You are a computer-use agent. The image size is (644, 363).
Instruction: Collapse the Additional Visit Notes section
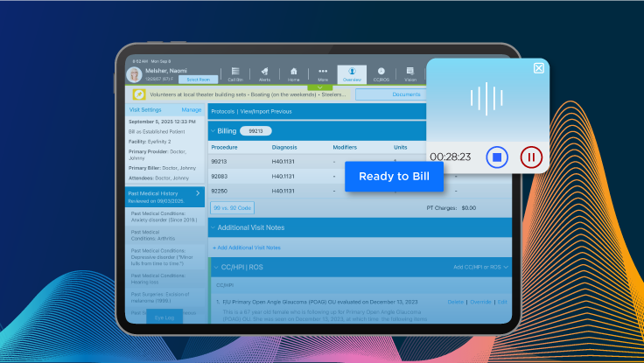214,227
